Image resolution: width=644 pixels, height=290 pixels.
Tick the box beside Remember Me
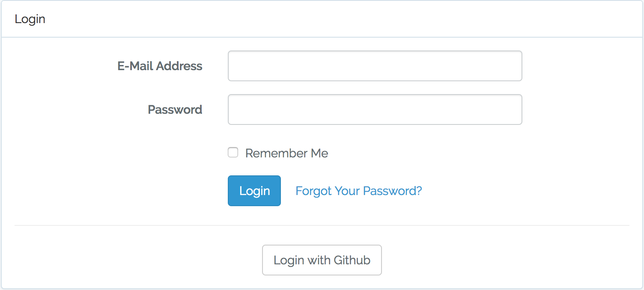(x=233, y=153)
